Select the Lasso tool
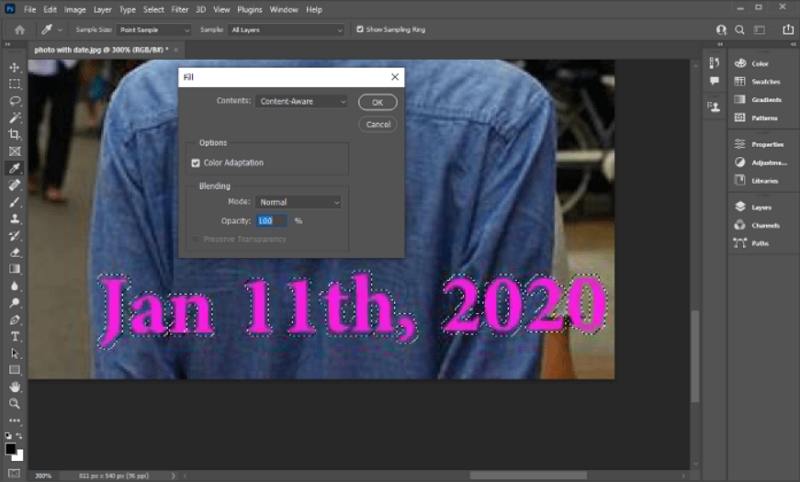The width and height of the screenshot is (800, 482). (x=15, y=100)
